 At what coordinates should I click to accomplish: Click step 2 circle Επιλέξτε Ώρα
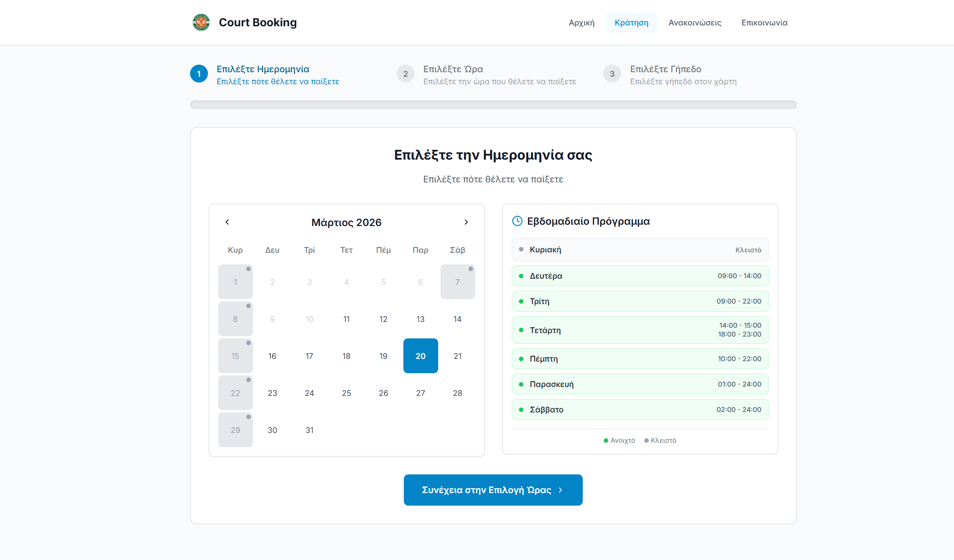[406, 74]
